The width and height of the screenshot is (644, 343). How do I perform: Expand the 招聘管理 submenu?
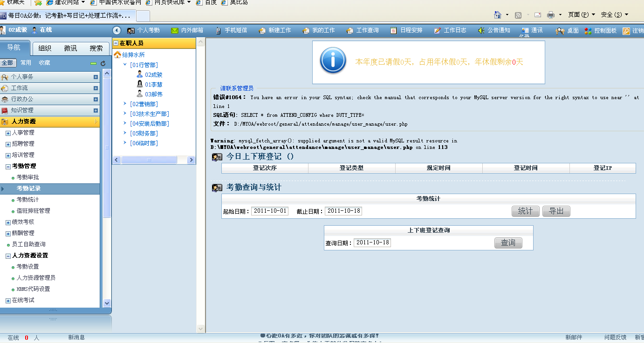[8, 144]
